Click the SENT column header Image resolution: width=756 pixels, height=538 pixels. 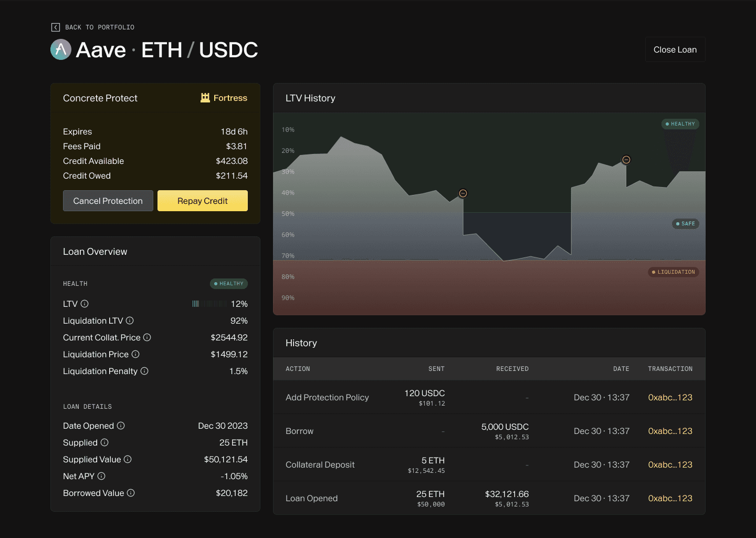point(436,369)
